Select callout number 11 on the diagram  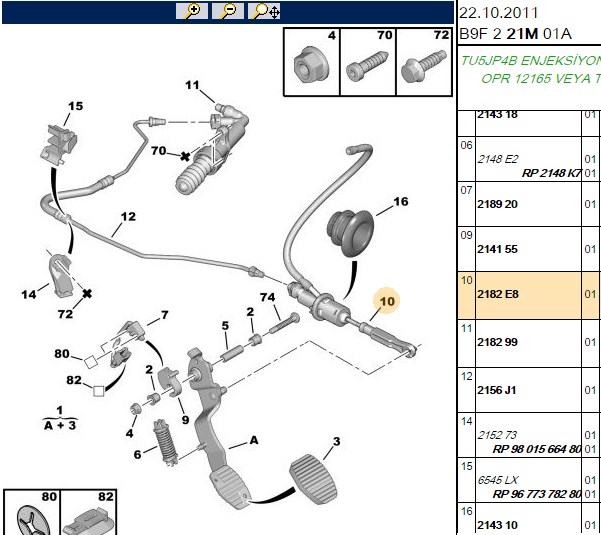(192, 85)
